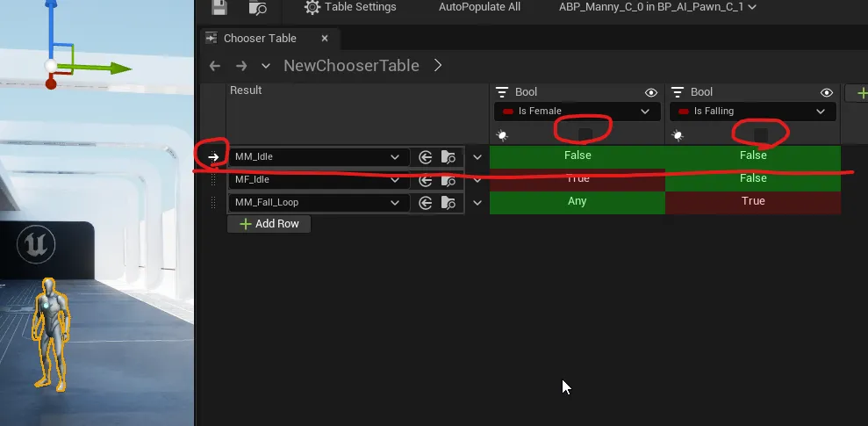Open the Is Falling property dropdown
This screenshot has height=426, width=868.
pyautogui.click(x=753, y=112)
